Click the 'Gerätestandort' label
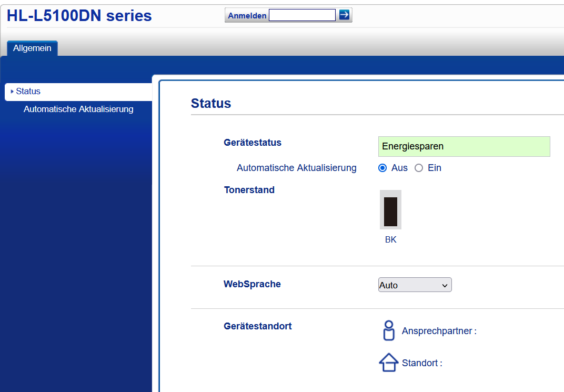This screenshot has height=392, width=564. (x=258, y=326)
